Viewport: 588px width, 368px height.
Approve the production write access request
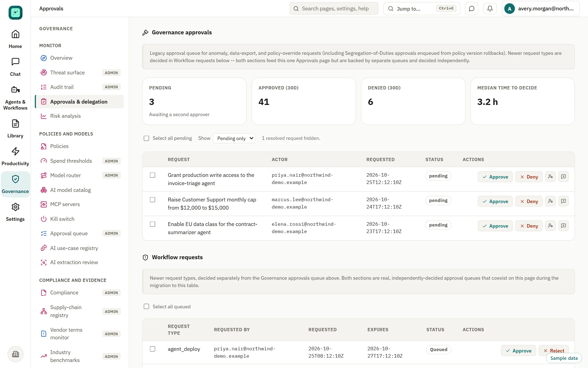pyautogui.click(x=495, y=177)
